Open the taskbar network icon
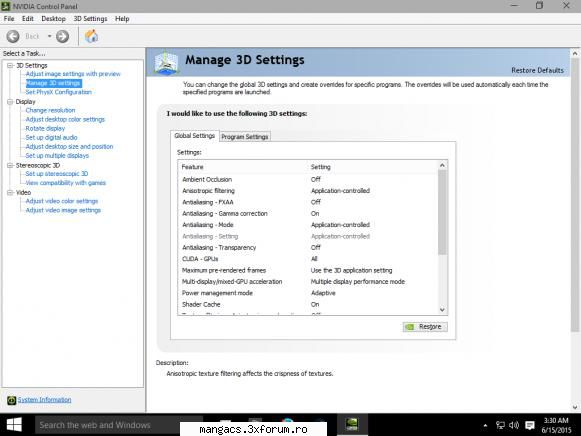581x436 pixels. pyautogui.click(x=500, y=425)
